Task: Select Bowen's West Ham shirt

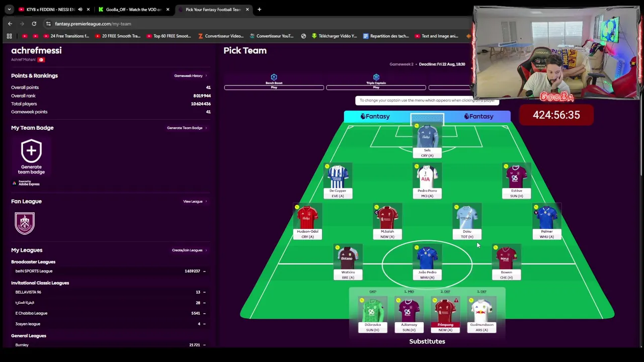Action: 506,258
